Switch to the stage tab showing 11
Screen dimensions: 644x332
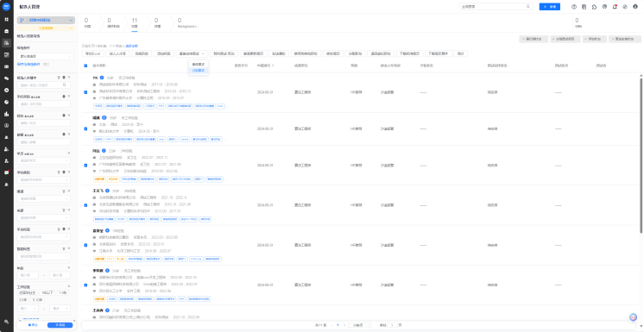pos(135,22)
